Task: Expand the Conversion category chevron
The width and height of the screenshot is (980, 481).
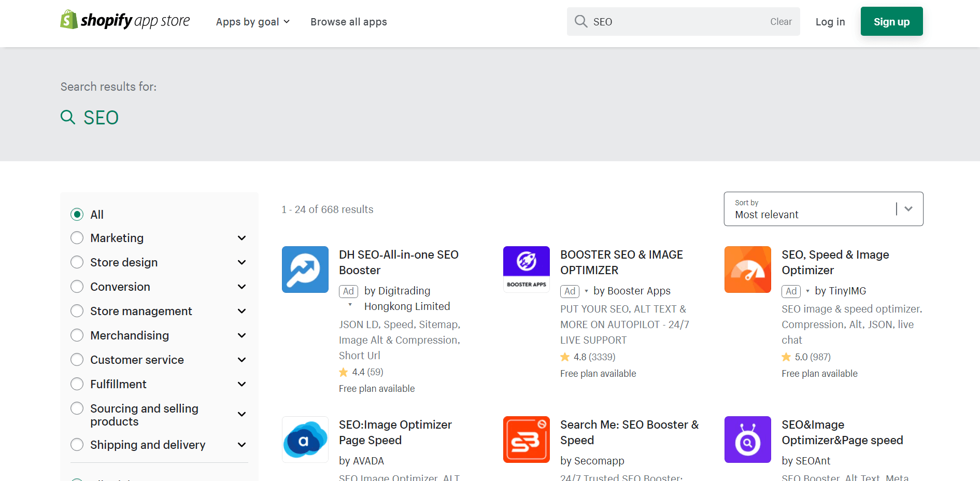Action: (x=242, y=287)
